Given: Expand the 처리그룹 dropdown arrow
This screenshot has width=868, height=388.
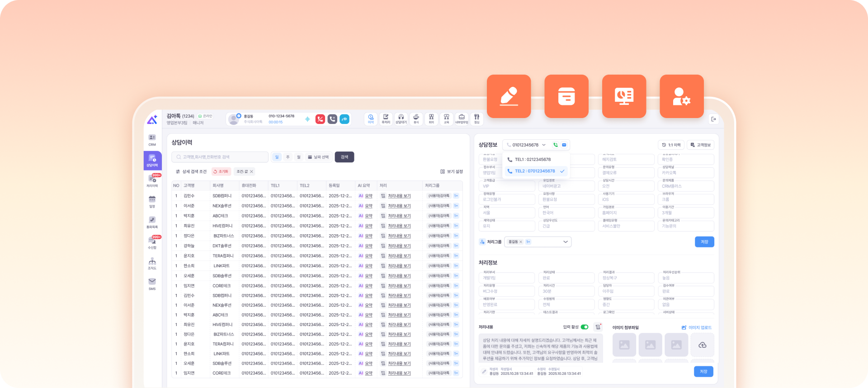Looking at the screenshot, I should point(566,242).
